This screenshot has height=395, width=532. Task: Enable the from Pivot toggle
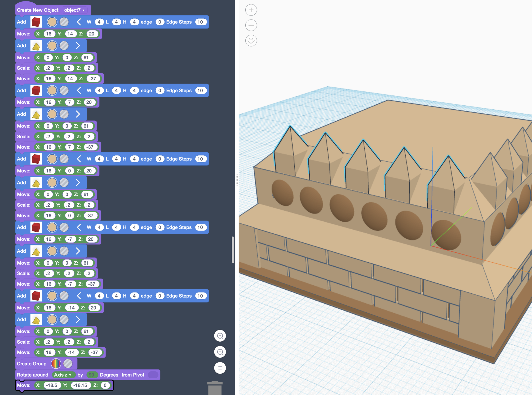click(153, 375)
